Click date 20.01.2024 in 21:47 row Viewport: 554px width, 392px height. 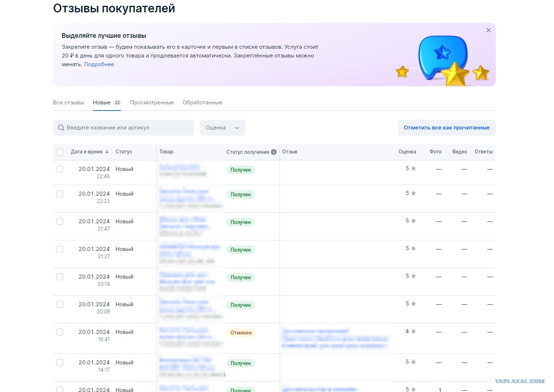click(x=94, y=221)
